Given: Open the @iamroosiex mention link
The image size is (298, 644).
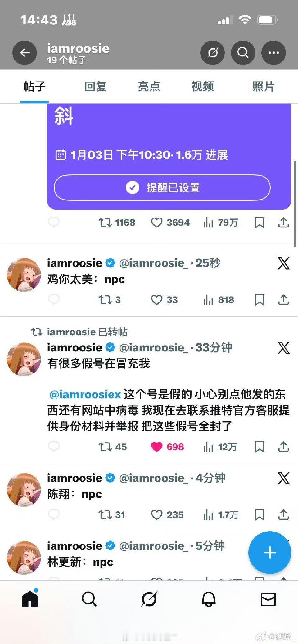Looking at the screenshot, I should 85,394.
